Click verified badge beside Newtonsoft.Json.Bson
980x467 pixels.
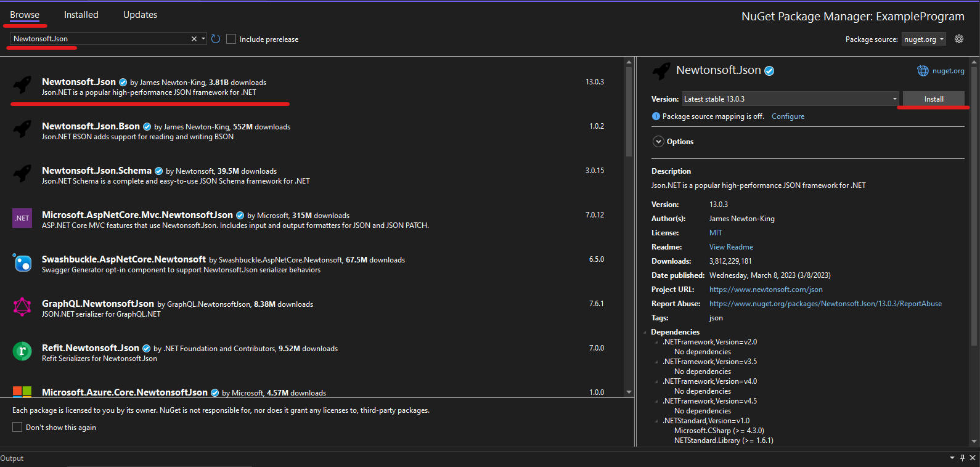(x=147, y=127)
